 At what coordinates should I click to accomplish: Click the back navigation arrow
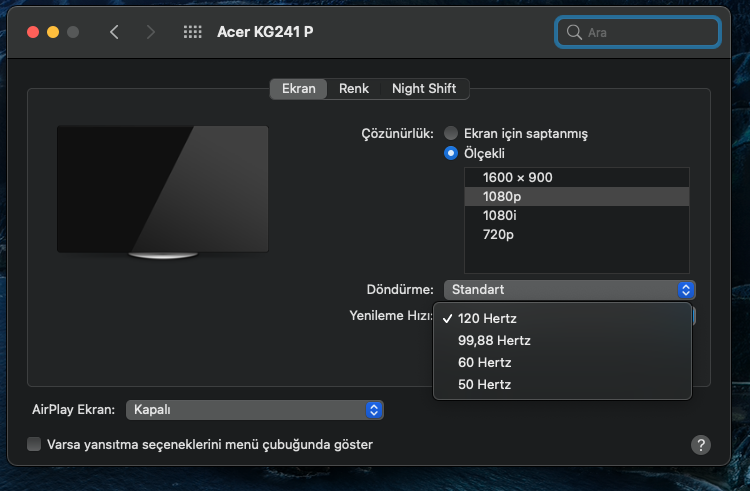coord(114,32)
